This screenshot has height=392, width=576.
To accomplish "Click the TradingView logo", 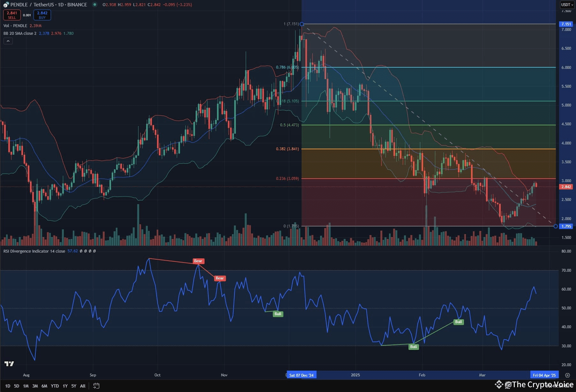I will (9, 364).
